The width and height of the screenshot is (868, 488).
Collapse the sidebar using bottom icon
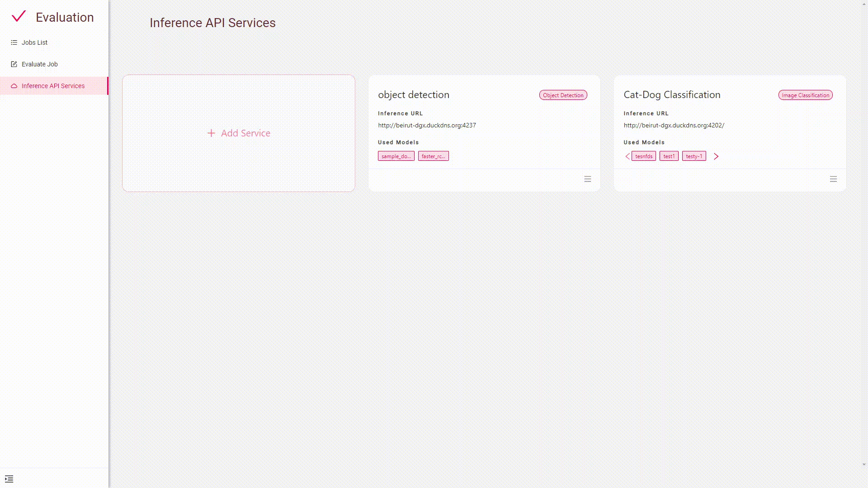point(9,479)
